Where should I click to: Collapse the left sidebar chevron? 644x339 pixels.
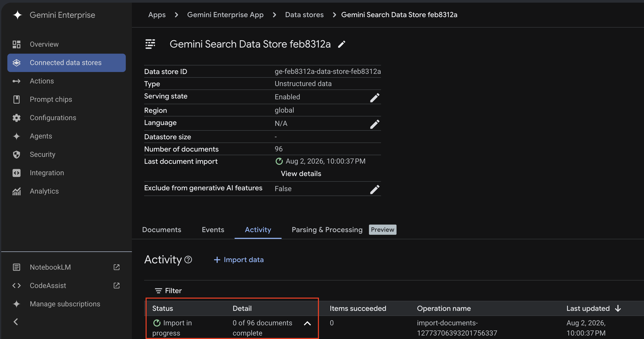pos(16,322)
